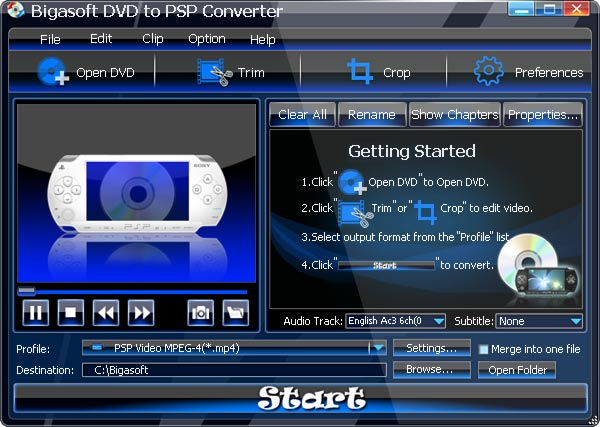
Task: Click the Rename button
Action: pos(372,114)
